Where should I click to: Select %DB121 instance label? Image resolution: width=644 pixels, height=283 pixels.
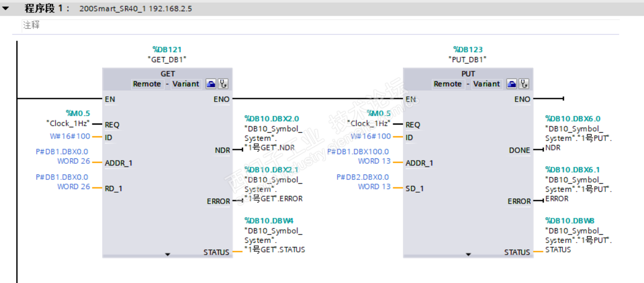click(167, 50)
